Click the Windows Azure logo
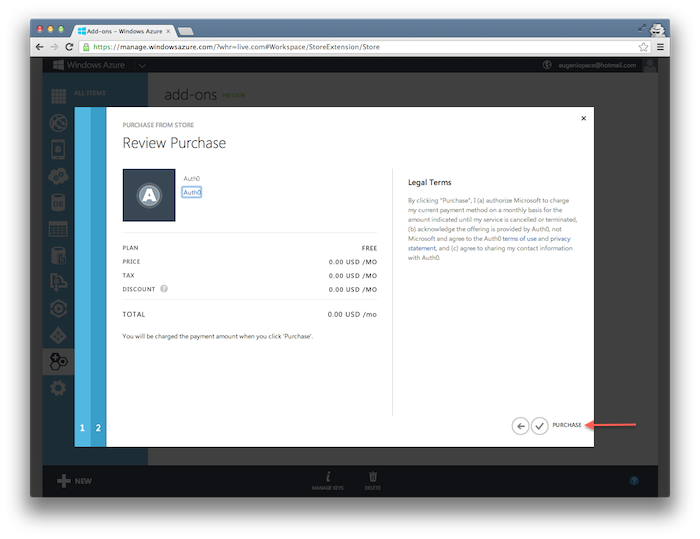Viewport: 700px width, 539px height. (x=89, y=65)
